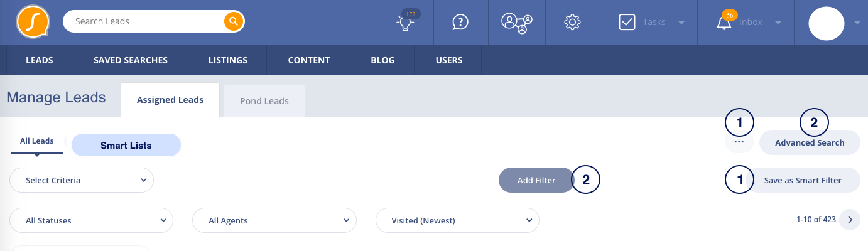Image resolution: width=868 pixels, height=251 pixels.
Task: Click the orange app logo
Action: pyautogui.click(x=33, y=22)
